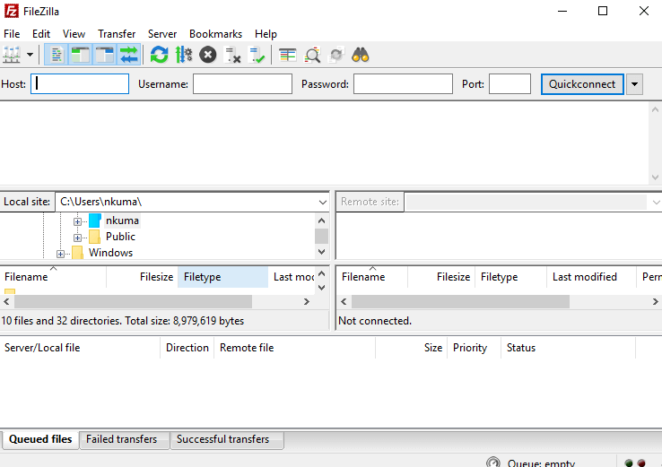Reconnect to the last used server
Screen dimensions: 662x467
click(x=257, y=55)
